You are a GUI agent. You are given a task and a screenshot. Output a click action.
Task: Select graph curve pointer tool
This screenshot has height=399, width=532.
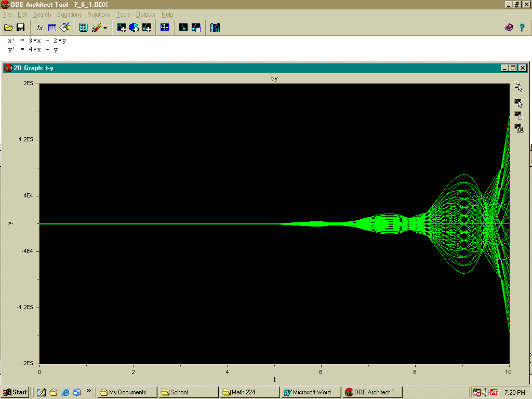pos(518,103)
